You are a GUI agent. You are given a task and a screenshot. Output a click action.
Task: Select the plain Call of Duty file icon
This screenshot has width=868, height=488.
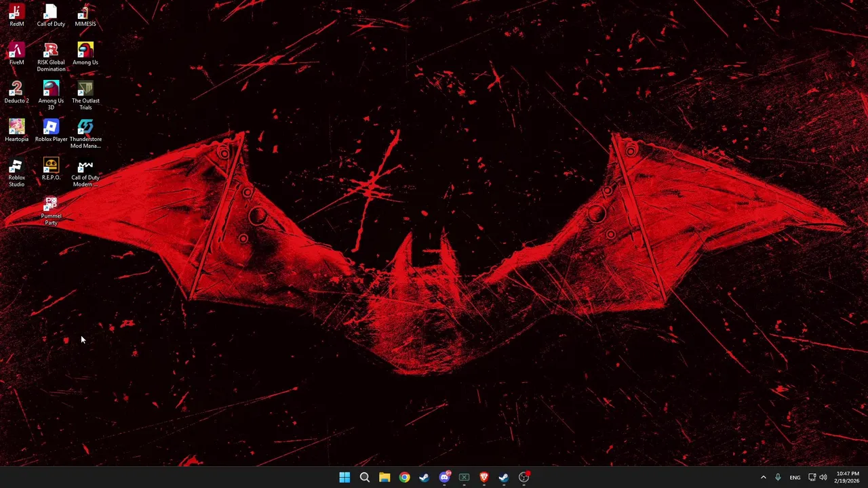pyautogui.click(x=51, y=16)
